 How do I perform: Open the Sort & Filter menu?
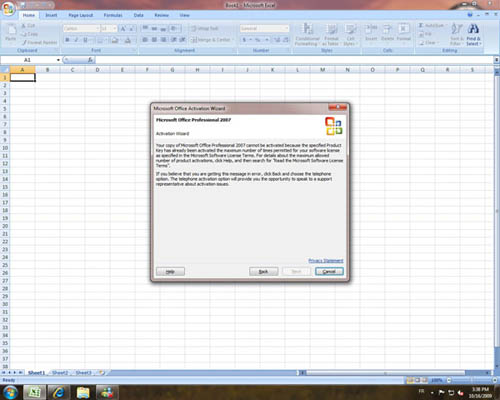click(x=456, y=34)
